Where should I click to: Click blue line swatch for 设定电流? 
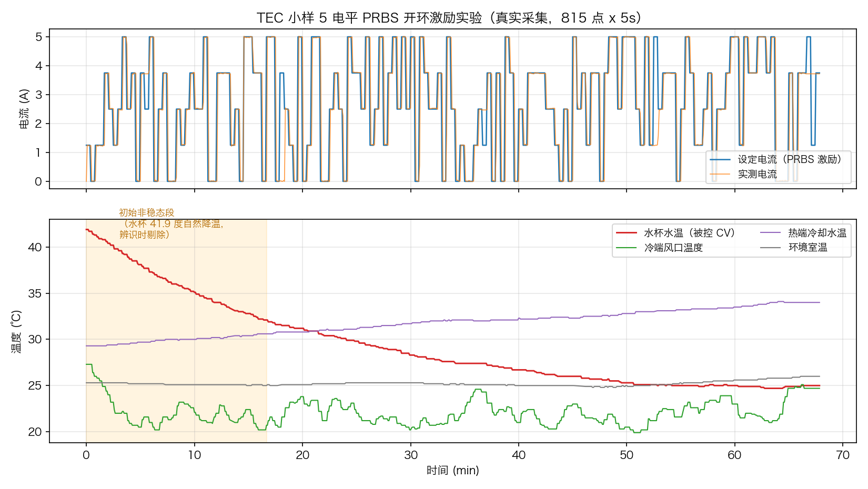click(x=720, y=159)
